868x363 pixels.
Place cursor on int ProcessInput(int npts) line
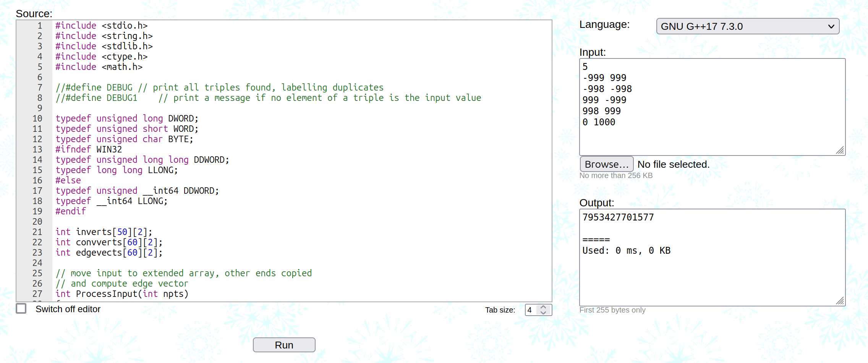coord(122,294)
